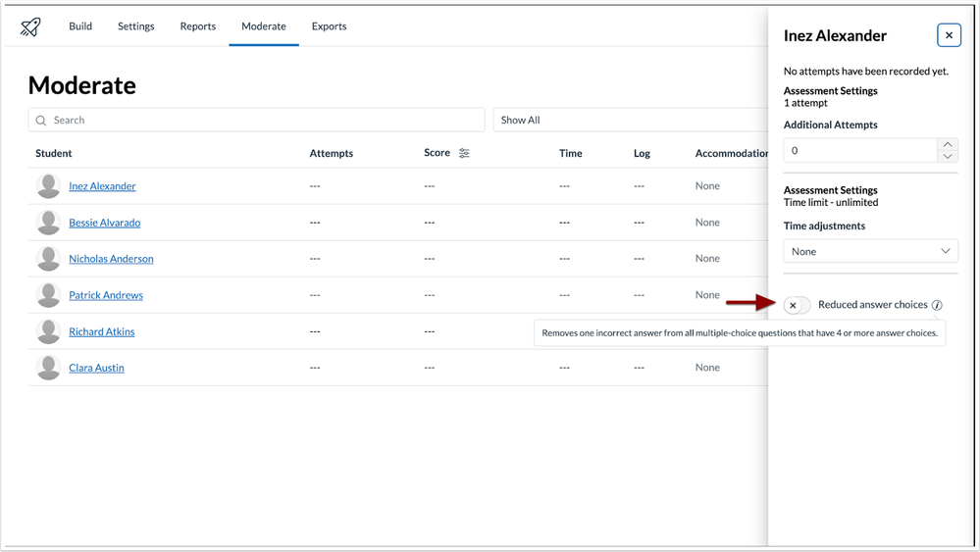Image resolution: width=980 pixels, height=552 pixels.
Task: Switch to the Settings tab
Action: [135, 26]
